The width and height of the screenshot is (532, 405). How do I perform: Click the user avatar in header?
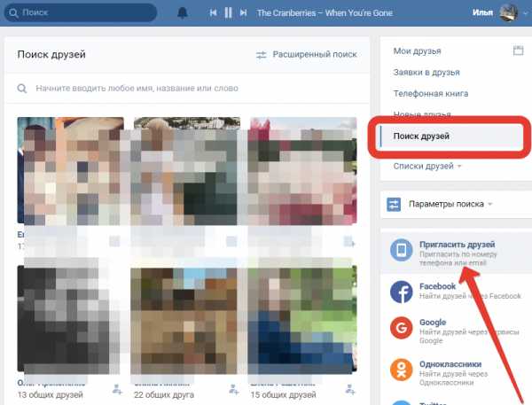click(508, 13)
